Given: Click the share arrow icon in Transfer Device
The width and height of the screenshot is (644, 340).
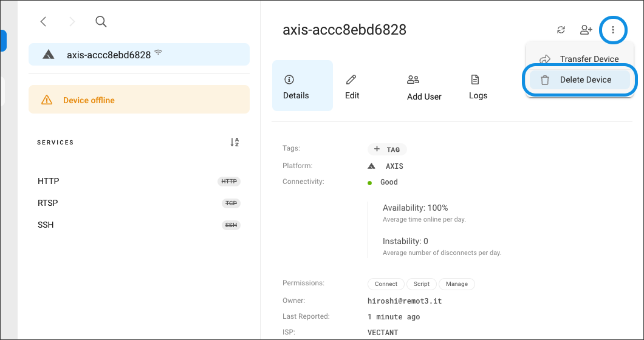Looking at the screenshot, I should pos(544,59).
